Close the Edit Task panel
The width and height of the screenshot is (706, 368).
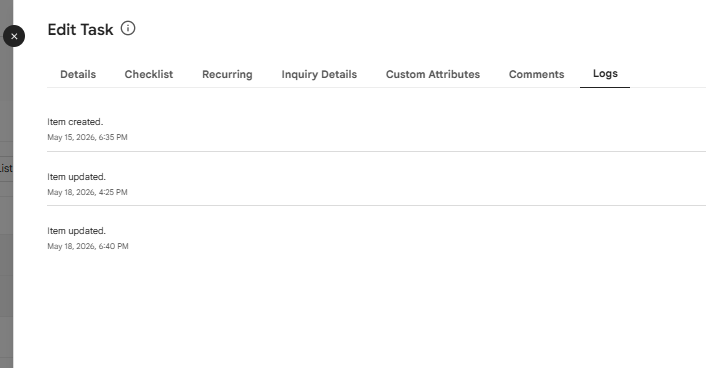pos(14,36)
